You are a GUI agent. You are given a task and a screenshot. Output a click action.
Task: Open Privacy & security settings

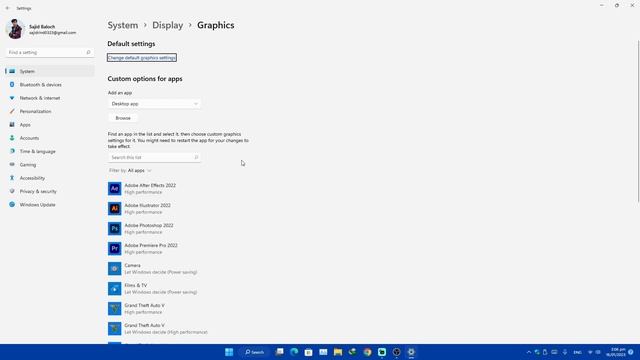click(x=50, y=191)
